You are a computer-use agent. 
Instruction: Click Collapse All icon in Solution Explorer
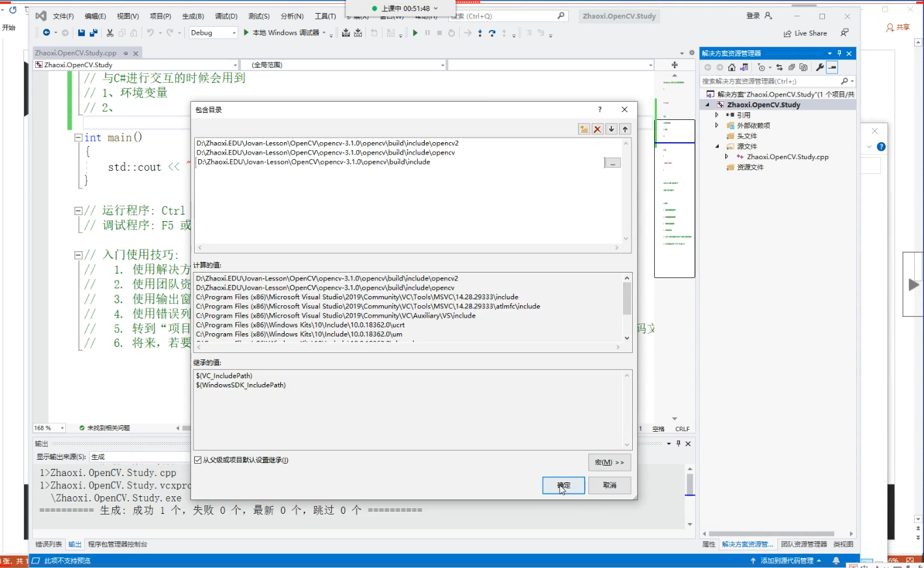tap(792, 67)
